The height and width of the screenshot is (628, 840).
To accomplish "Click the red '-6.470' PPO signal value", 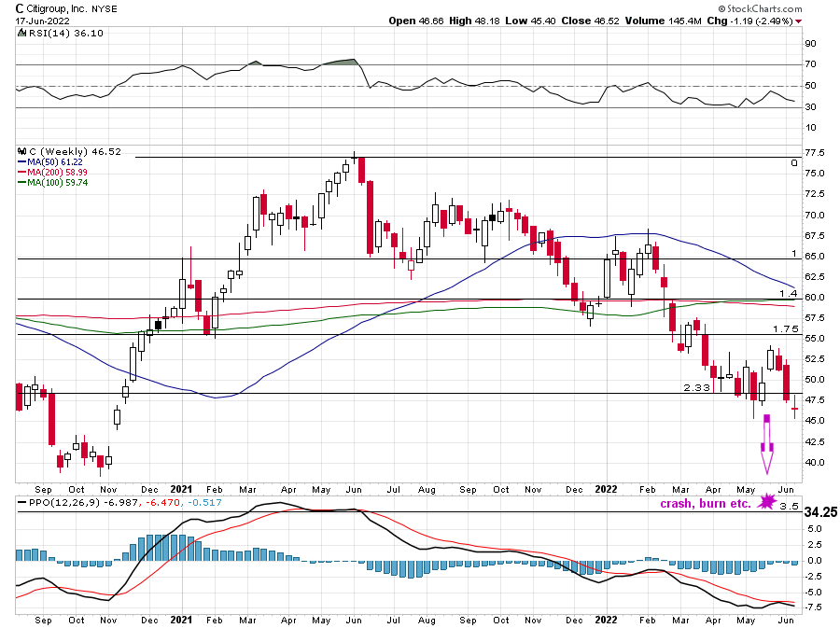I will coord(161,503).
